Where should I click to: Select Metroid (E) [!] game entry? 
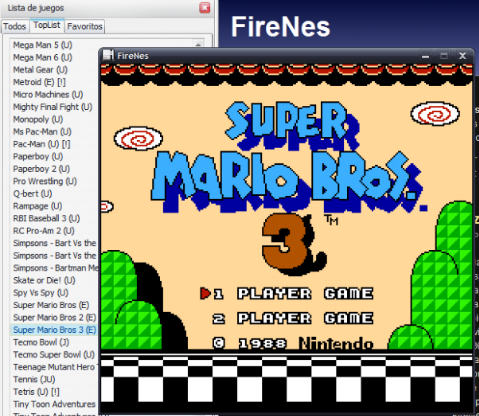point(39,82)
